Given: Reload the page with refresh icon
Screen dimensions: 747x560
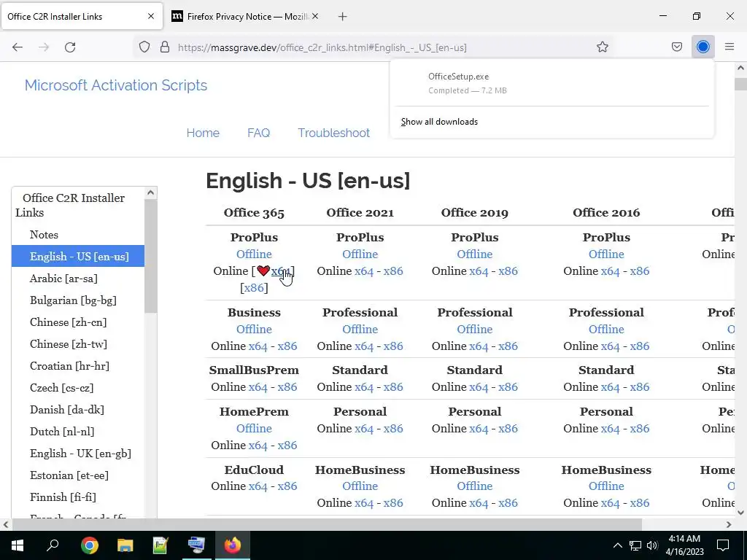Looking at the screenshot, I should click(70, 47).
